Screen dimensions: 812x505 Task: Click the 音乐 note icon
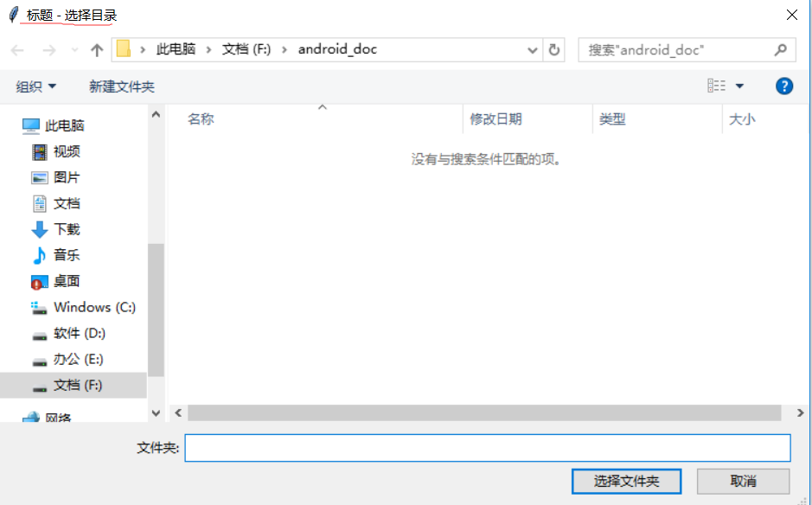[x=40, y=255]
